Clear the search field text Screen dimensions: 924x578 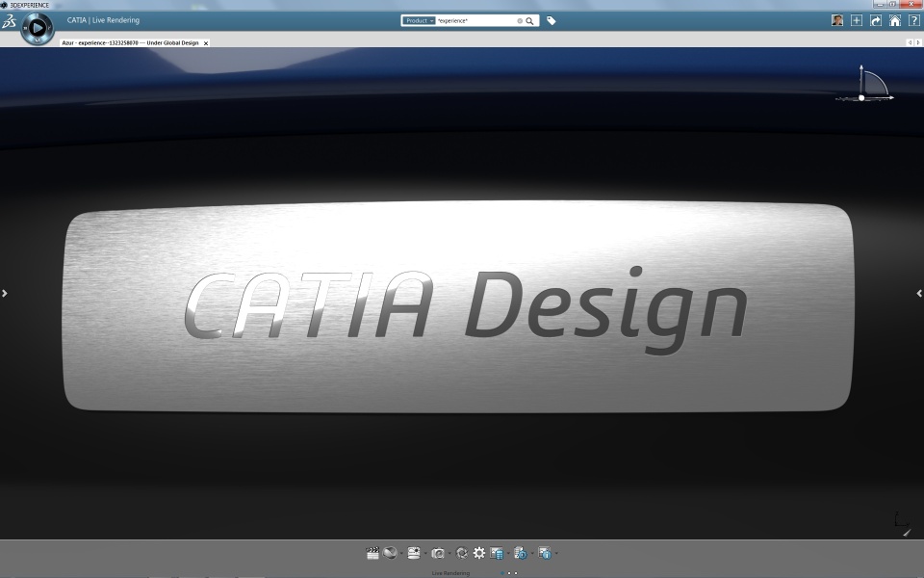[x=520, y=20]
